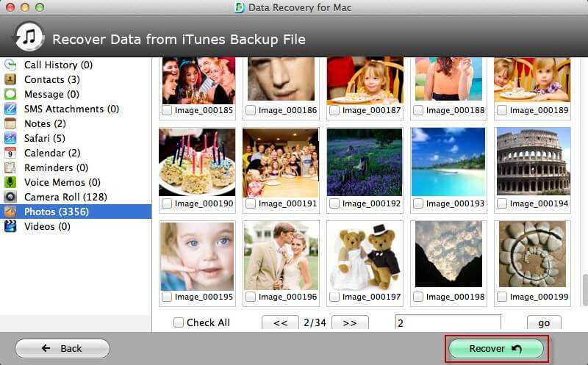588x365 pixels.
Task: Click the Voice Memos microphone icon
Action: [x=10, y=182]
